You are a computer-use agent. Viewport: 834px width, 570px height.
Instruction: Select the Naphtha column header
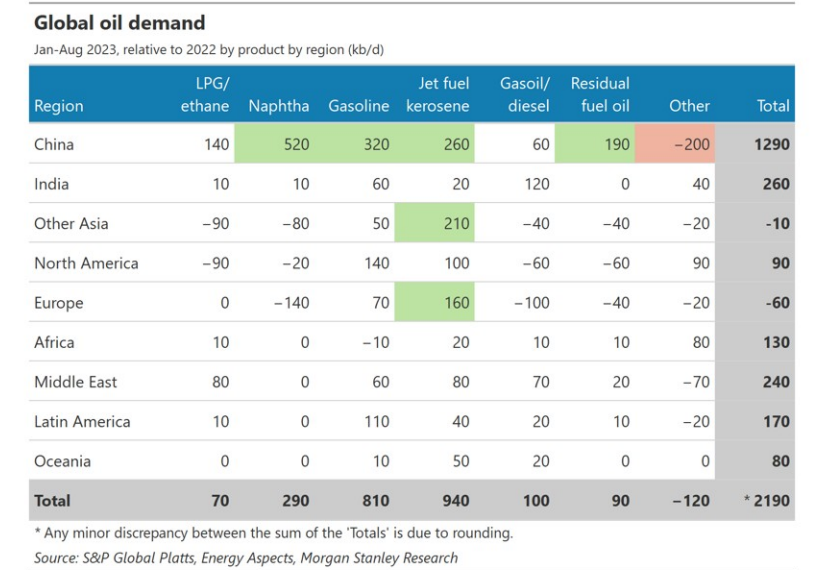click(x=279, y=106)
